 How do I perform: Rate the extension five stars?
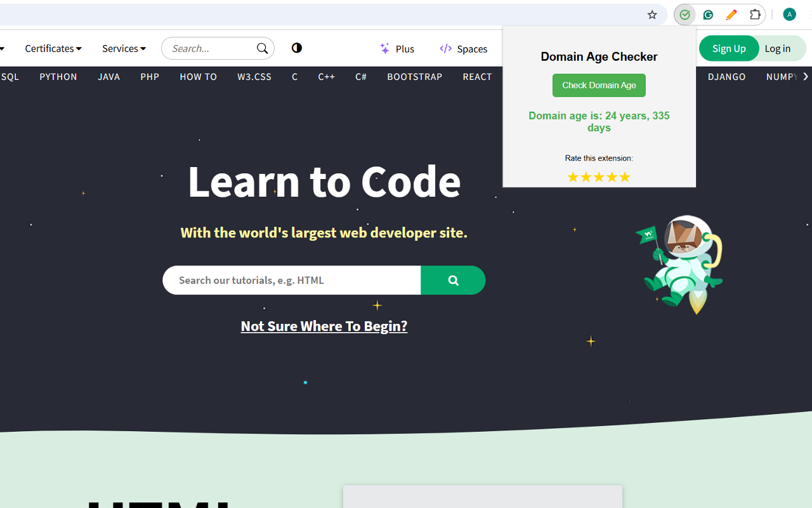click(625, 177)
